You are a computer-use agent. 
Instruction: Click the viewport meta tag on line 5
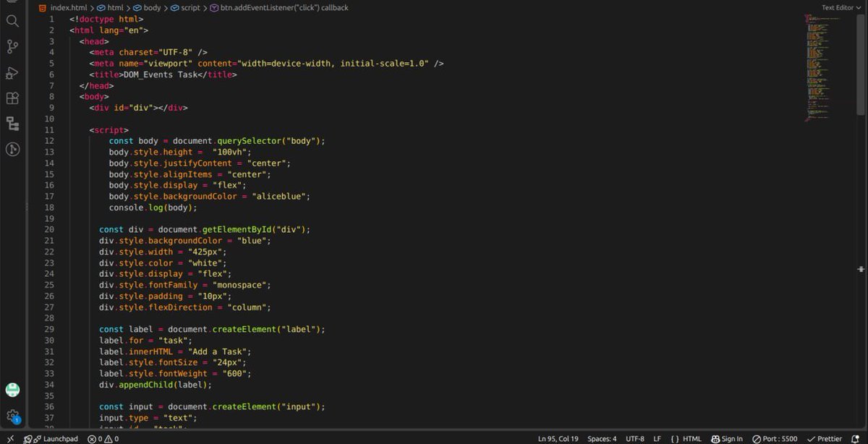click(267, 64)
